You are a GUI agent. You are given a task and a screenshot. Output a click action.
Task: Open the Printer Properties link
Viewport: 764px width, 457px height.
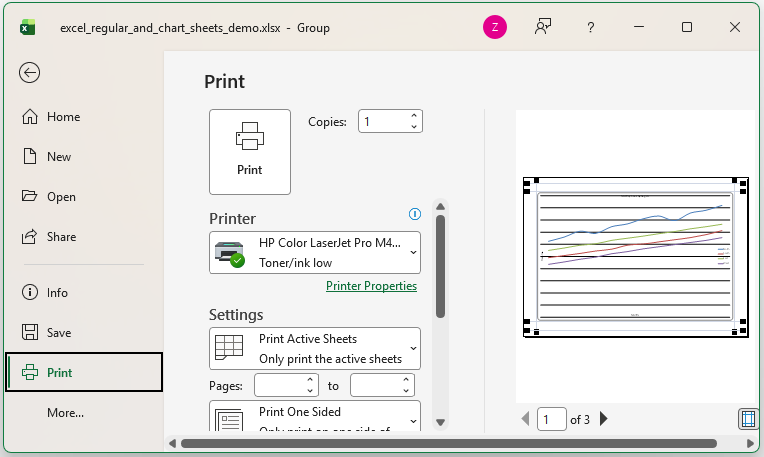click(x=371, y=286)
